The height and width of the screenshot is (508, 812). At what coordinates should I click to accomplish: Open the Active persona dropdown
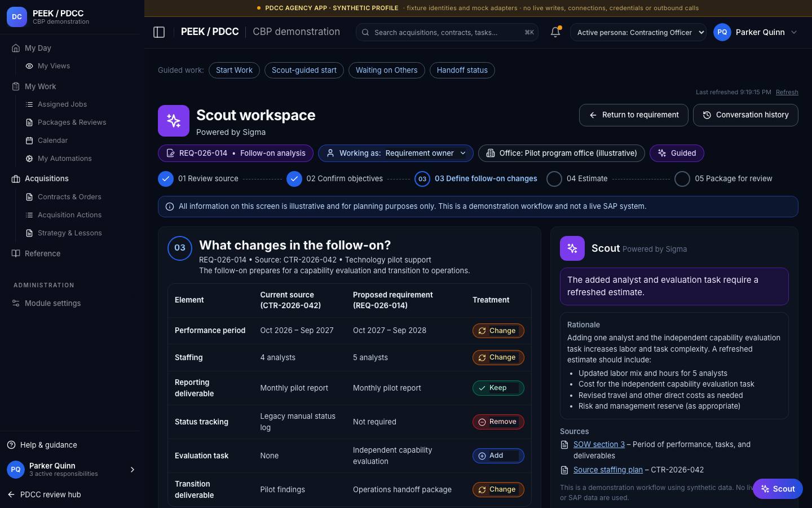[x=638, y=32]
